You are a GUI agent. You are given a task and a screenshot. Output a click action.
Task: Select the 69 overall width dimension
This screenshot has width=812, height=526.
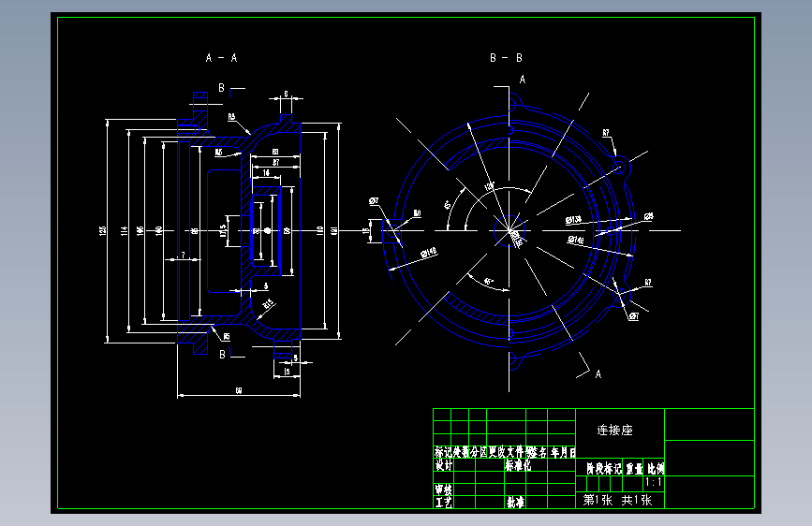(x=239, y=390)
